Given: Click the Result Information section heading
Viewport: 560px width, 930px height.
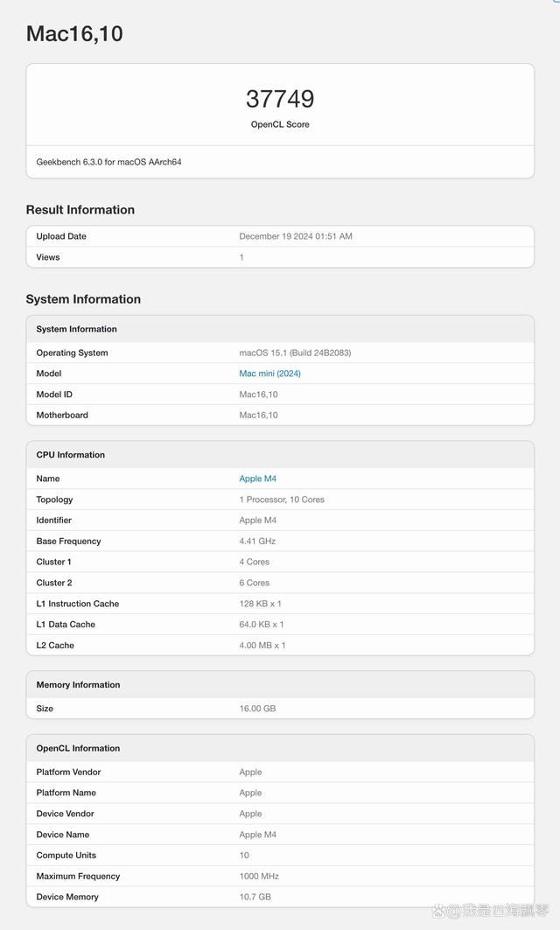Looking at the screenshot, I should 80,210.
